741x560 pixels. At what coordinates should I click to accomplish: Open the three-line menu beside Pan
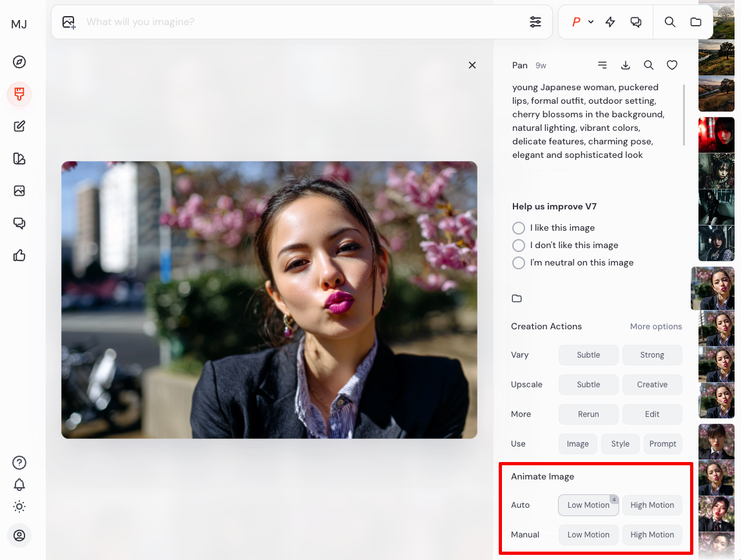[x=602, y=65]
